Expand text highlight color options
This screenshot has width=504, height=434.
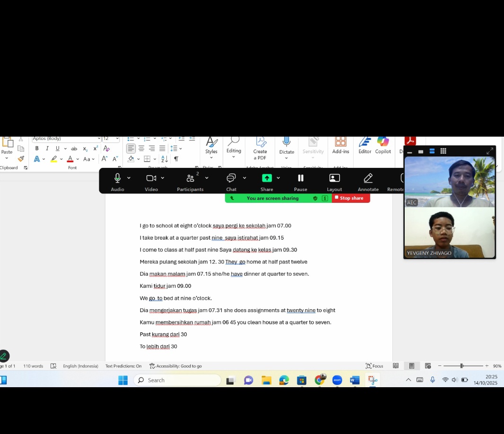click(x=61, y=159)
